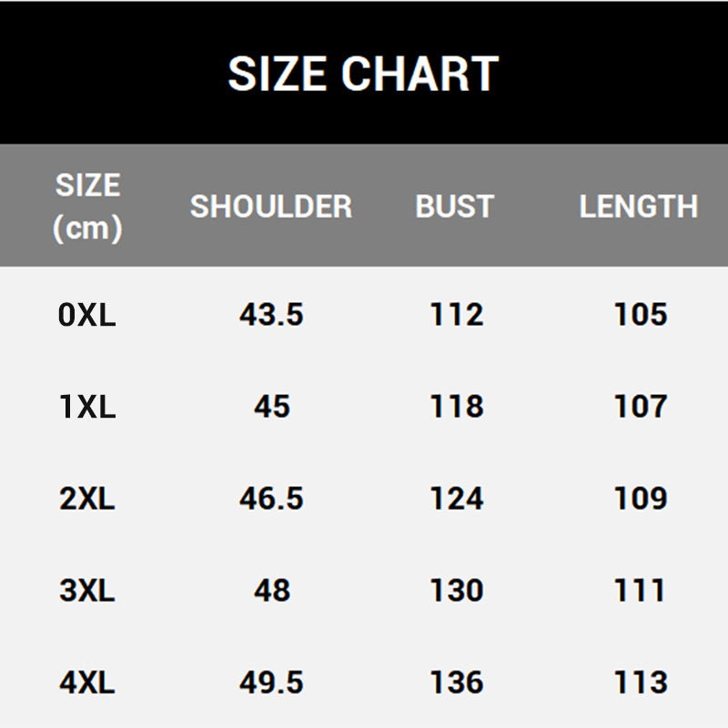Screen dimensions: 728x728
Task: Select the 2XL size row label
Action: click(87, 499)
